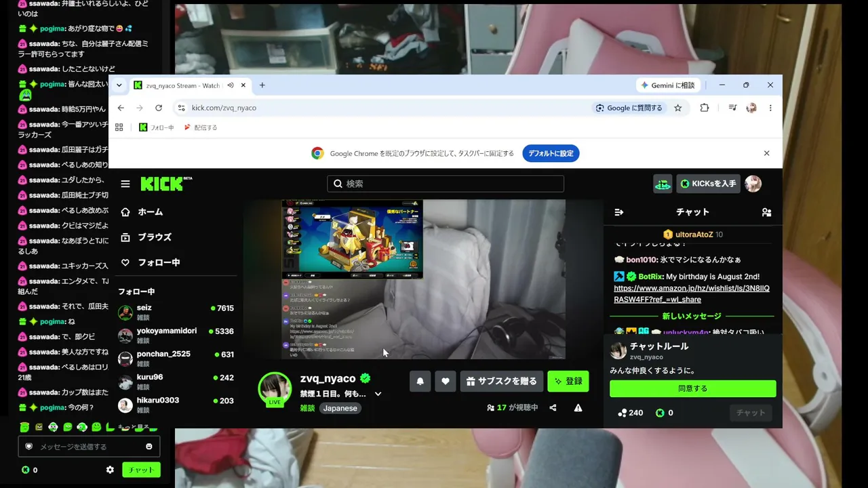868x488 pixels.
Task: Report the stream with the warning icon
Action: coord(578,408)
